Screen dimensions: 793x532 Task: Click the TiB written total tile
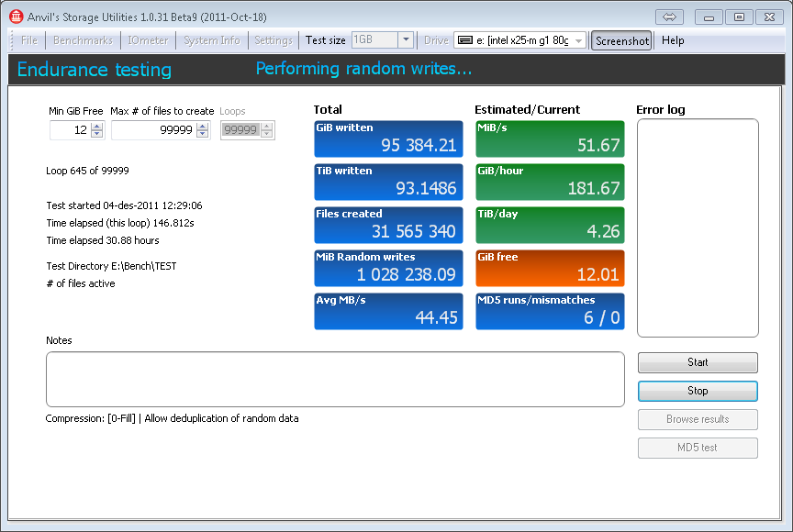click(388, 182)
